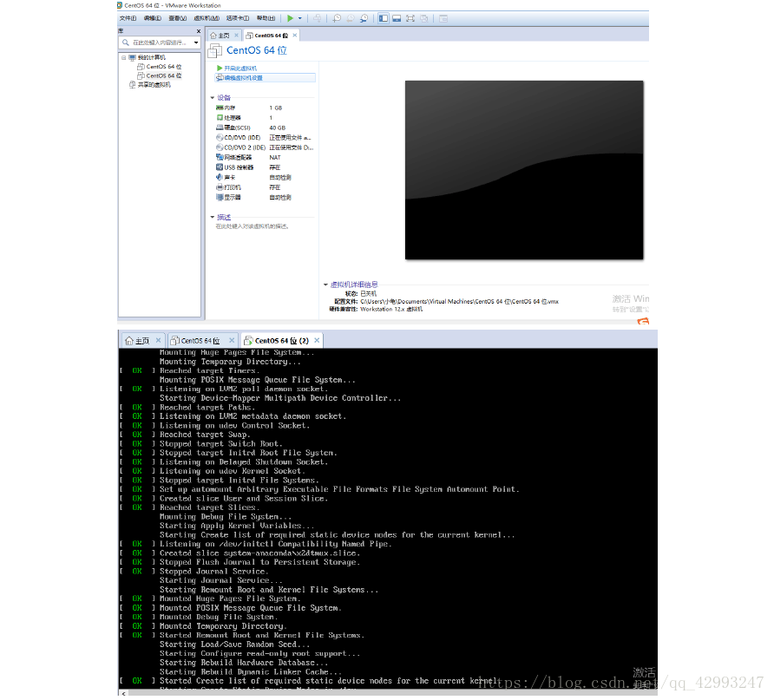Image resolution: width=774 pixels, height=700 pixels.
Task: Click the revert to snapshot toolbar icon
Action: [x=351, y=18]
